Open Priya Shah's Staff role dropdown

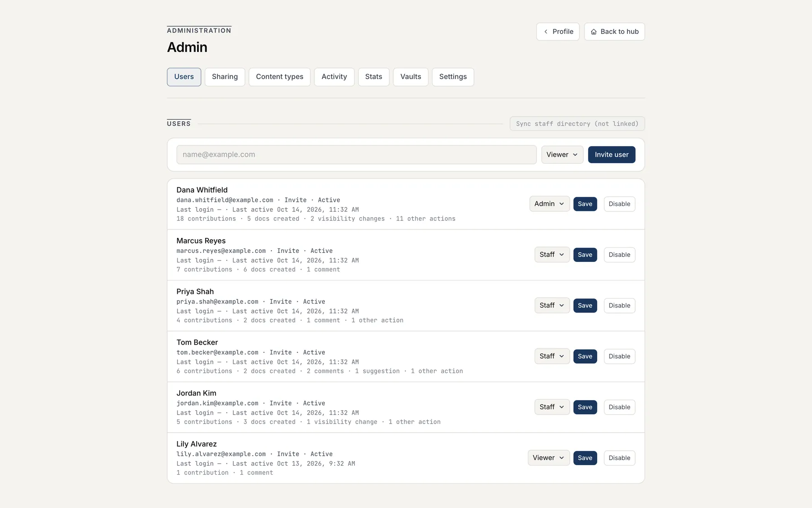coord(552,305)
